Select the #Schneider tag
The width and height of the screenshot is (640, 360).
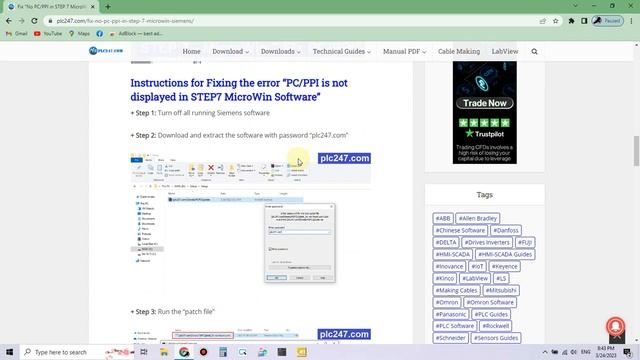(x=450, y=338)
